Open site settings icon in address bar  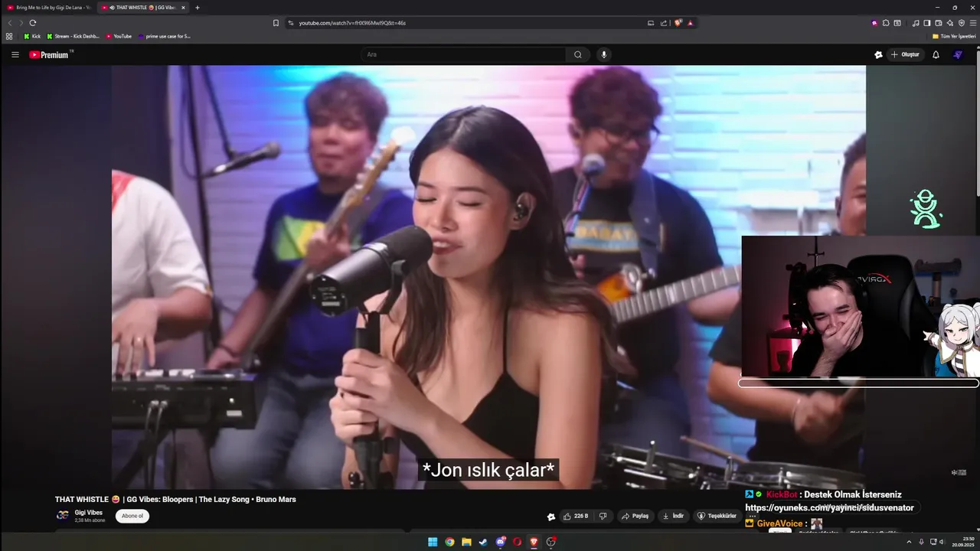point(291,23)
